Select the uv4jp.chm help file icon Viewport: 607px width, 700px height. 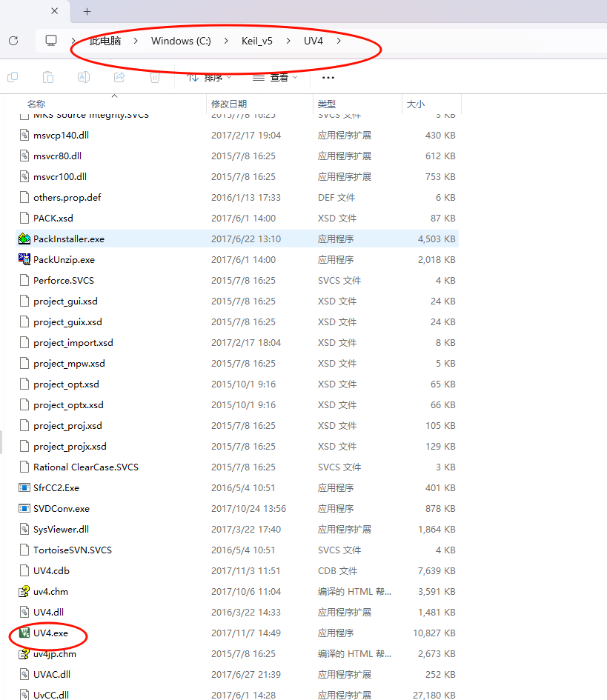click(x=24, y=654)
